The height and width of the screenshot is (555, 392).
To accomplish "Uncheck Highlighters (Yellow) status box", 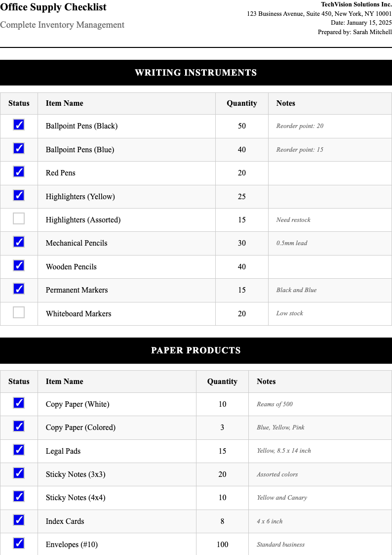I will [x=19, y=195].
